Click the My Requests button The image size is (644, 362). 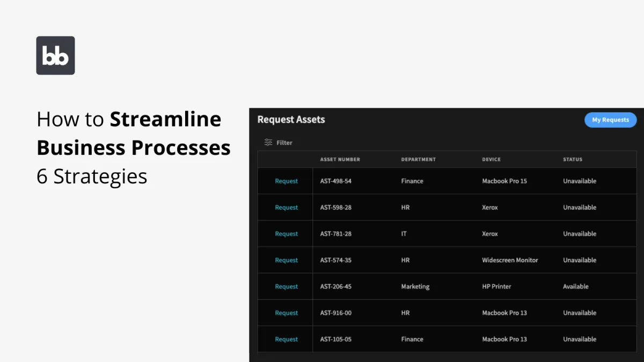point(610,120)
